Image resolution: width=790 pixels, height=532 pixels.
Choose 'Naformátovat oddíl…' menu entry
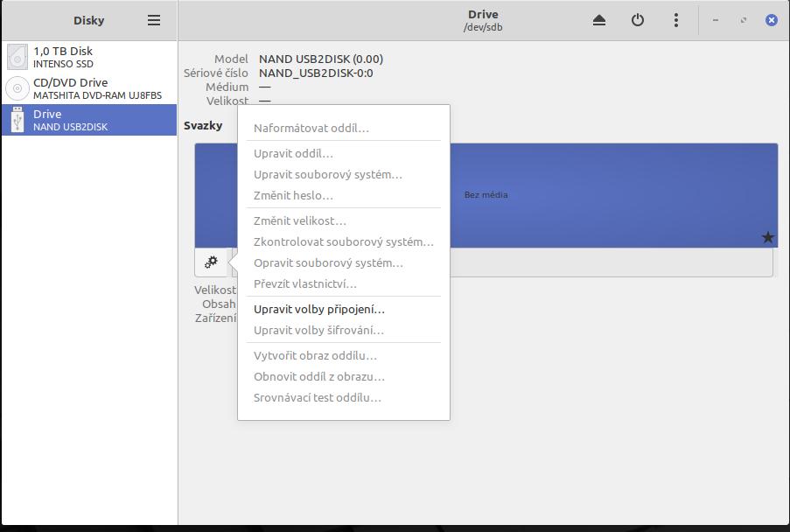point(311,128)
